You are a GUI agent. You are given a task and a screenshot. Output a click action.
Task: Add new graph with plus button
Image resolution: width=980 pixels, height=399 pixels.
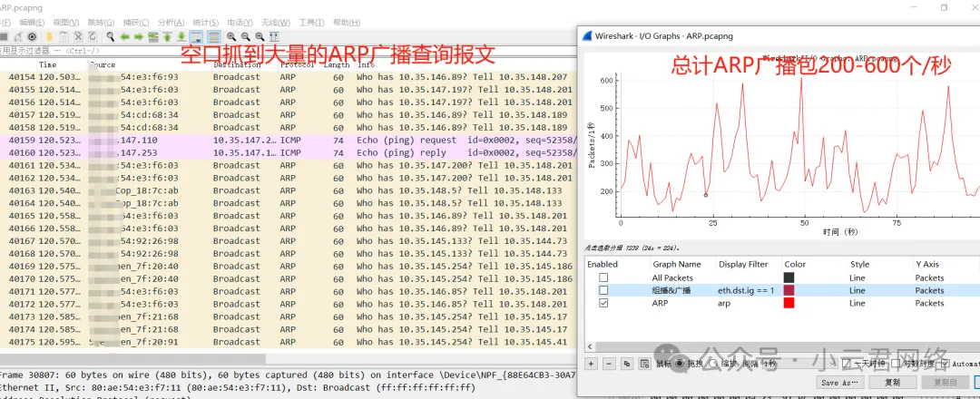592,363
